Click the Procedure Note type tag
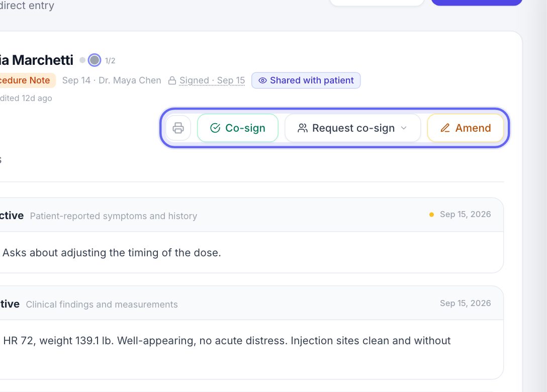Screen dimensions: 547x392 pyautogui.click(x=25, y=80)
